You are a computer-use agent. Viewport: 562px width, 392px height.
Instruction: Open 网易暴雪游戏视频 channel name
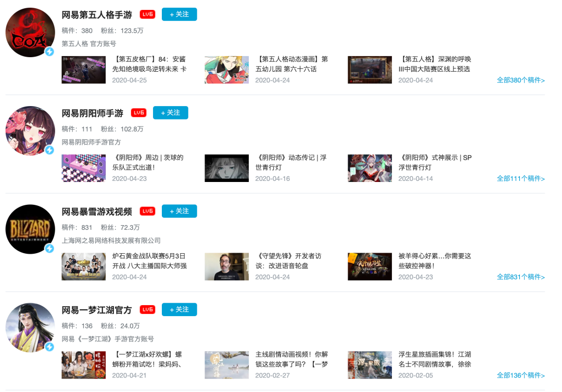[x=97, y=212]
